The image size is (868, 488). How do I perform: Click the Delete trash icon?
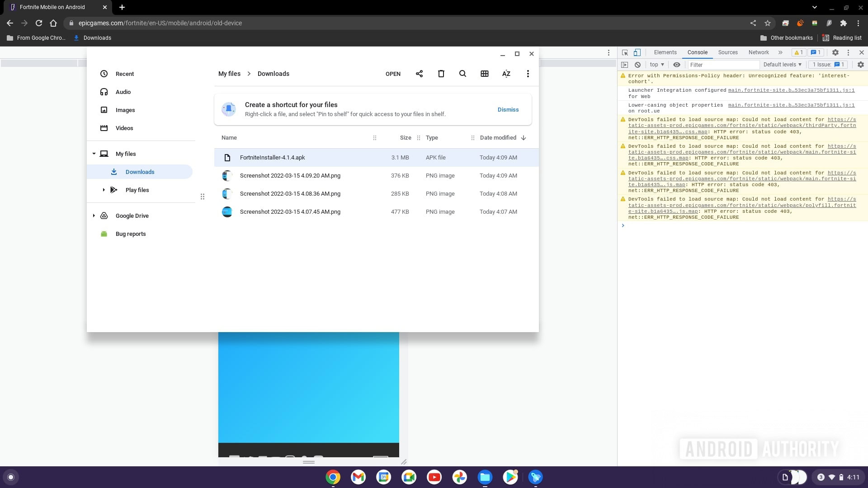click(441, 74)
